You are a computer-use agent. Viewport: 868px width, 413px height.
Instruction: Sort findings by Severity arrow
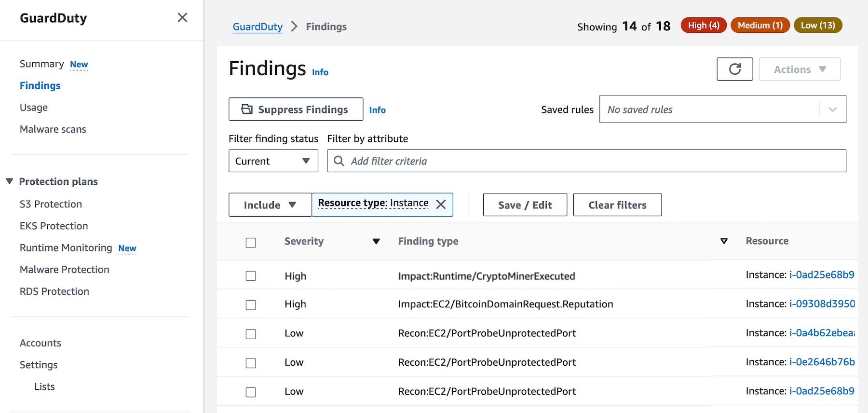pos(376,241)
